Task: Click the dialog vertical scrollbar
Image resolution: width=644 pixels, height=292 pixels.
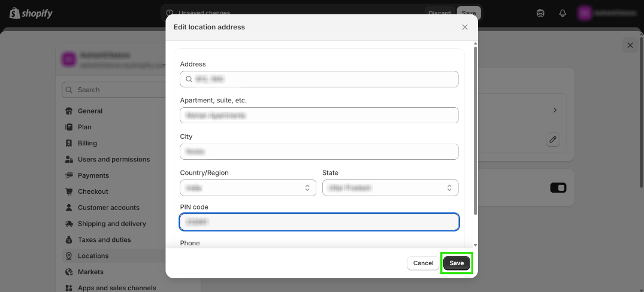Action: coord(476,132)
